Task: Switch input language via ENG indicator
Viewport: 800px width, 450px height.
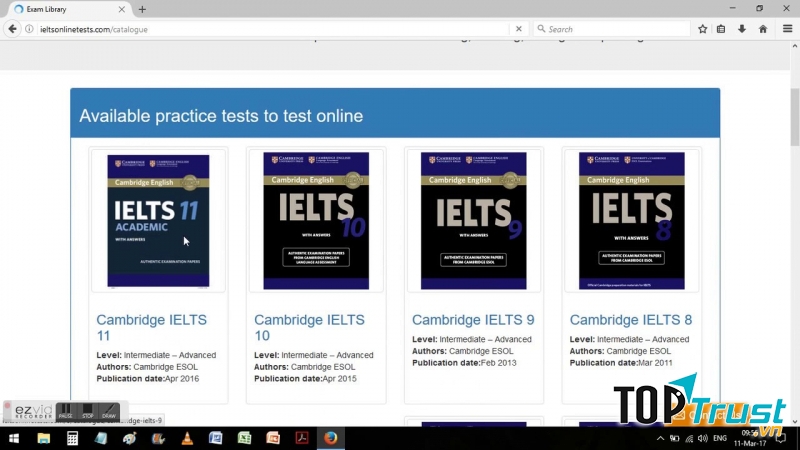Action: (x=720, y=438)
